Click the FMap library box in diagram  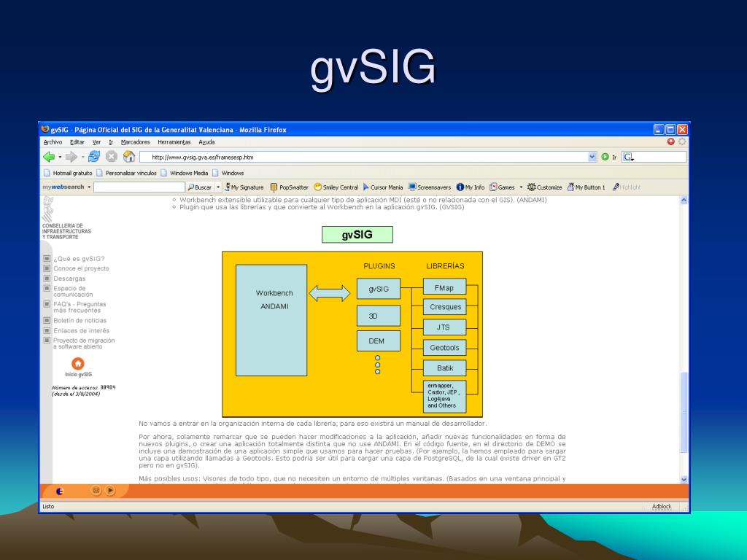(444, 287)
